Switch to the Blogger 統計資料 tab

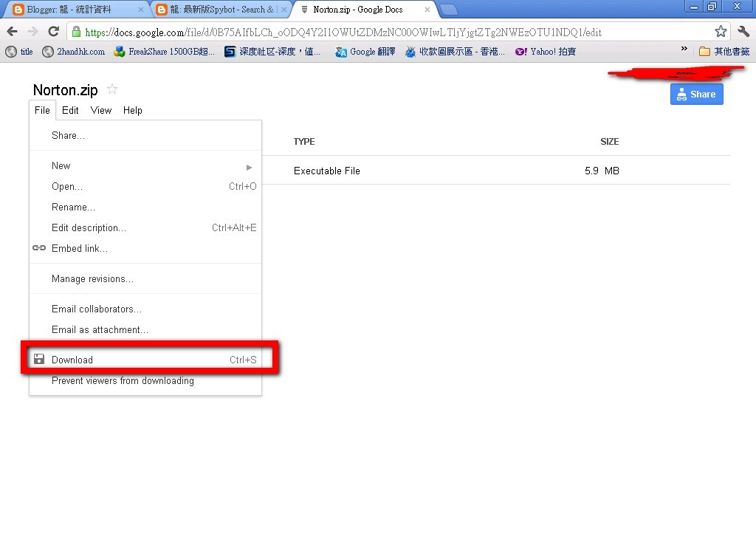point(77,9)
